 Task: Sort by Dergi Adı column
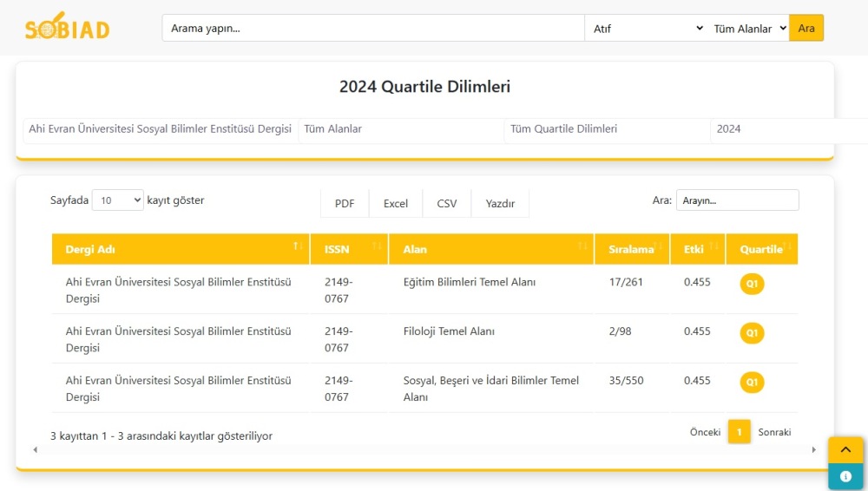click(181, 249)
